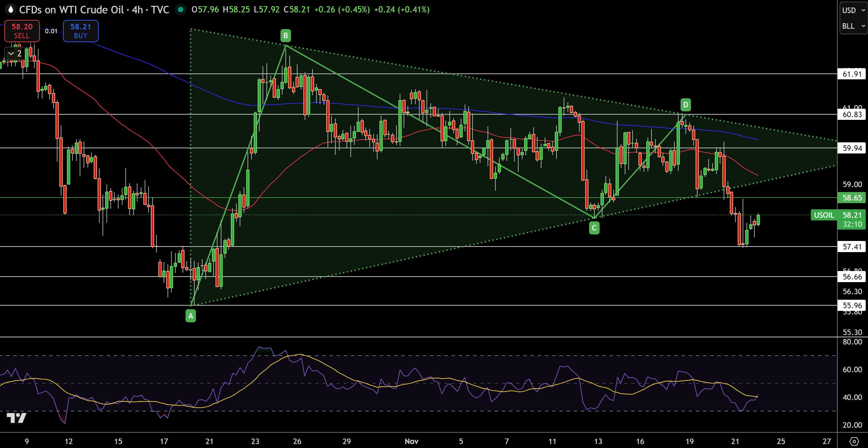Expand the indicator arrow next to the 2 counter
Image resolution: width=868 pixels, height=448 pixels.
click(x=11, y=53)
